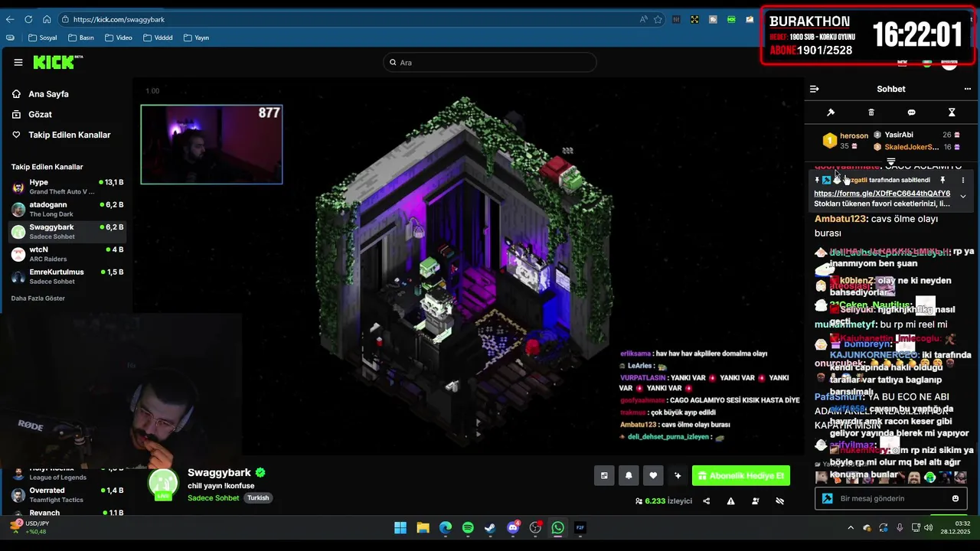Click the Turkish language tag
Screen dimensions: 980x551
click(258, 498)
